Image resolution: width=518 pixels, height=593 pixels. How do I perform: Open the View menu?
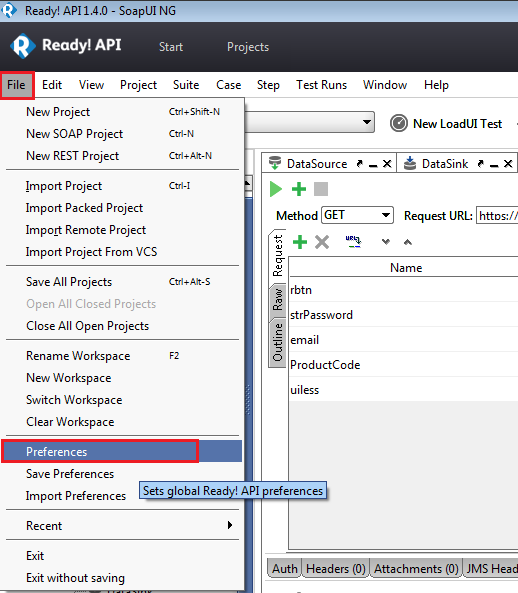(91, 85)
